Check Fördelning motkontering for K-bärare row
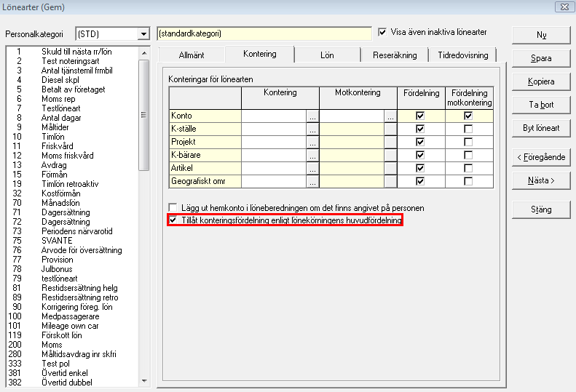 point(468,155)
